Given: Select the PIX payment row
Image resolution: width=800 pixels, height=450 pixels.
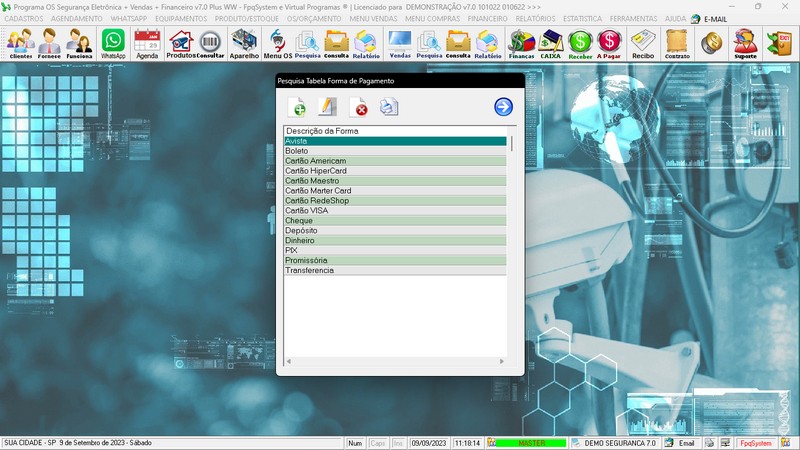Looking at the screenshot, I should tap(395, 250).
